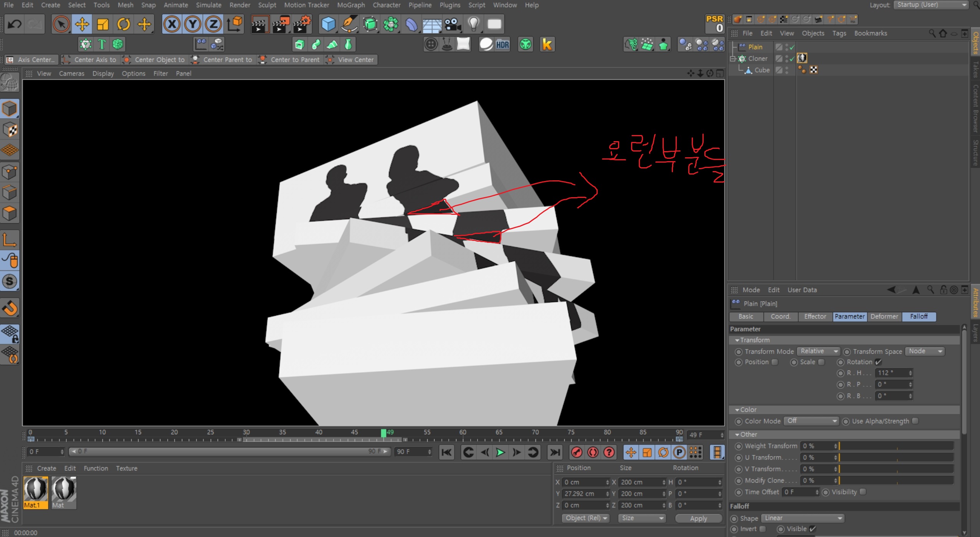The image size is (980, 537).
Task: Open the Simulate menu
Action: pos(208,5)
